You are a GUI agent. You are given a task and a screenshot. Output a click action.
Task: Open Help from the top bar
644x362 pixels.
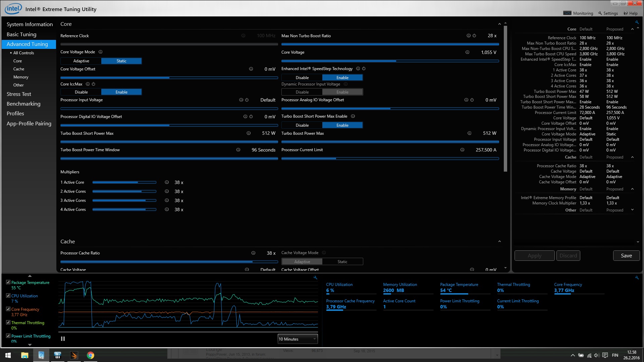coord(631,13)
